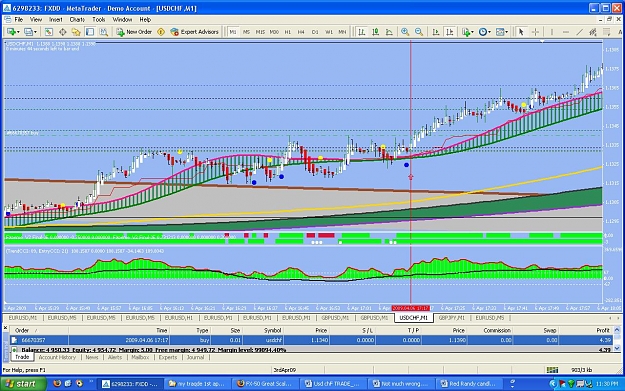Select the USDCHF,M1 chart tab
Viewport: 625px width, 391px height.
click(x=413, y=318)
